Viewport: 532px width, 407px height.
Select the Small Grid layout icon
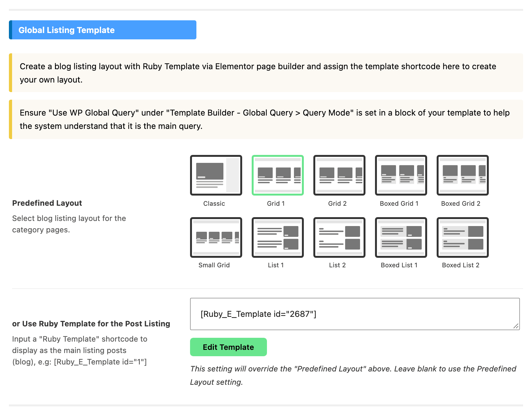pos(216,237)
